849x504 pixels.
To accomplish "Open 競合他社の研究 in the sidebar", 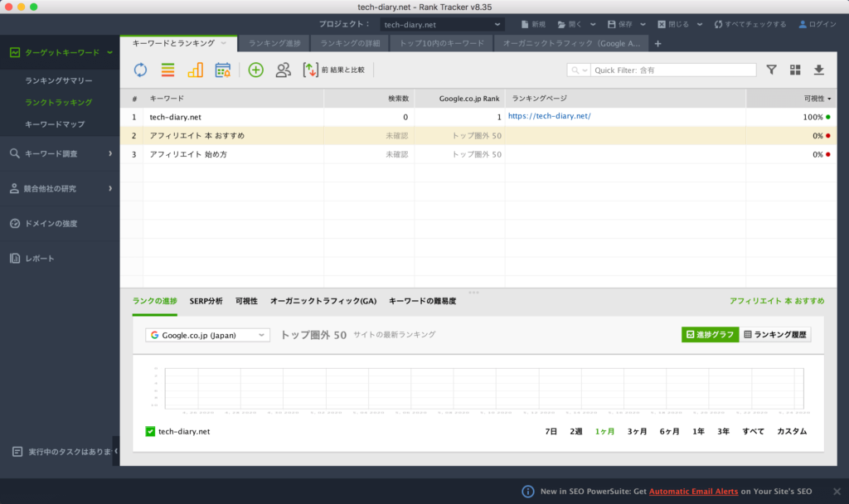I will coord(60,188).
